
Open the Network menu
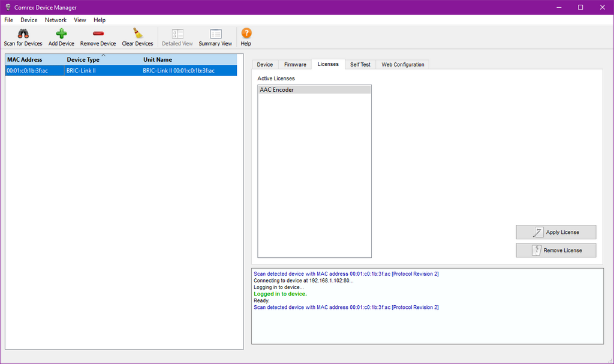56,20
